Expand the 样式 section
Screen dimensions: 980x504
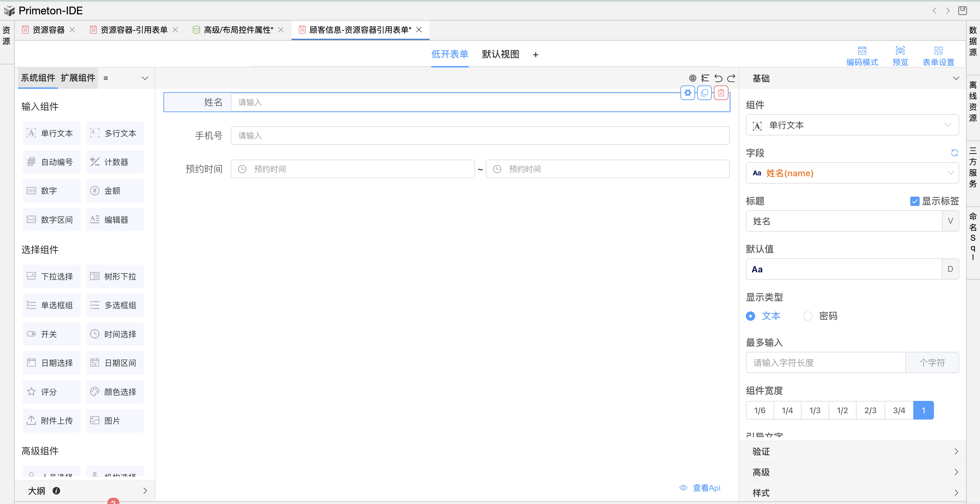[852, 493]
